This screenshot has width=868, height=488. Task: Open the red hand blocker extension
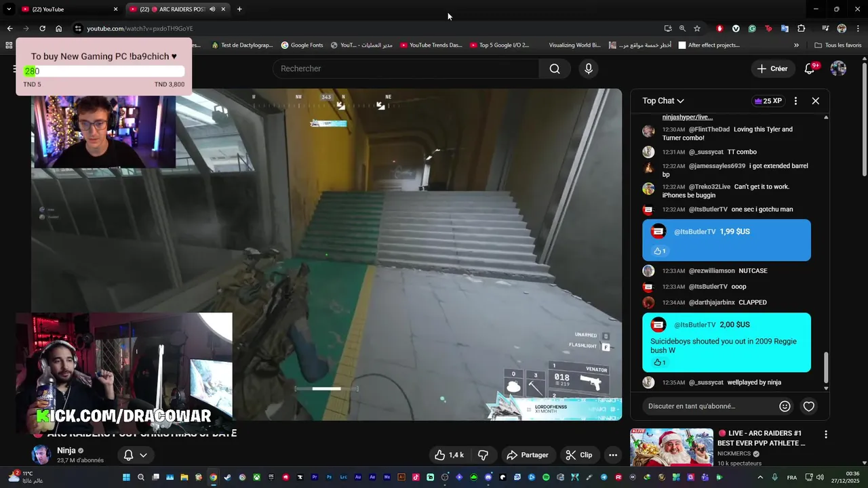(719, 28)
